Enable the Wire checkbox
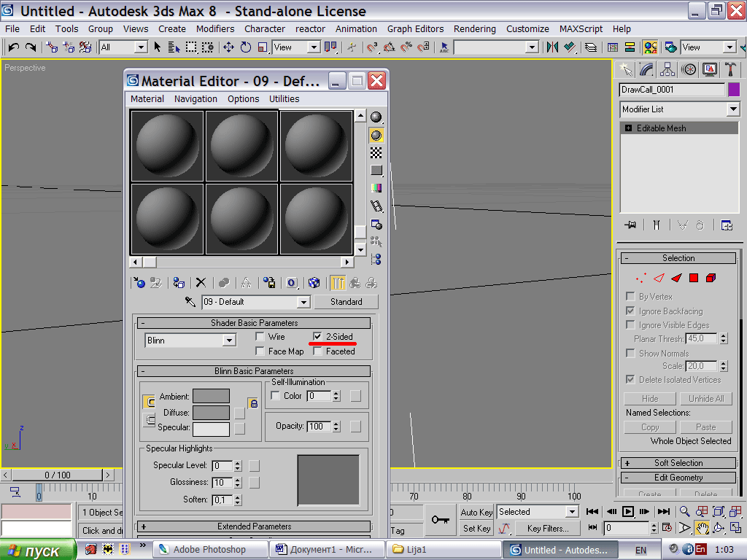The width and height of the screenshot is (747, 560). [x=260, y=337]
